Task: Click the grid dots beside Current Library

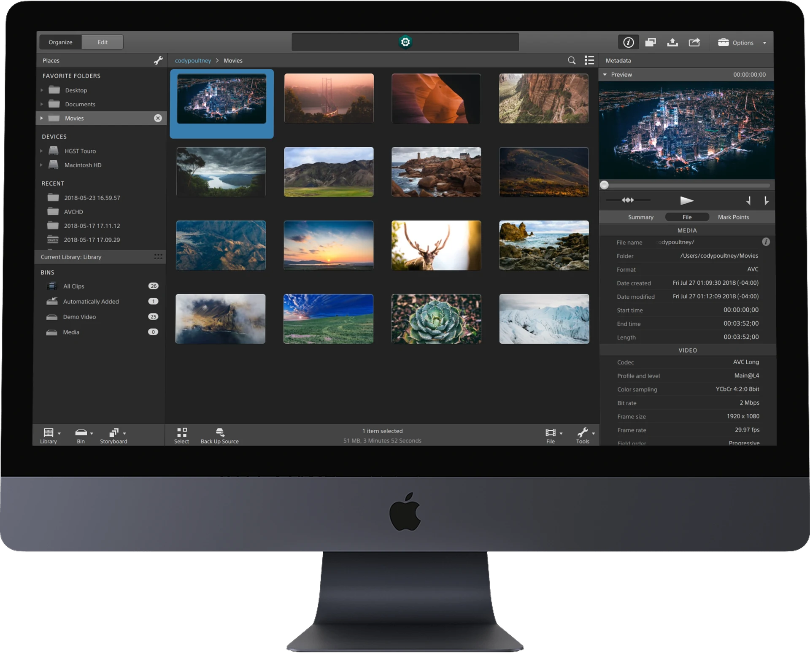Action: pos(158,256)
